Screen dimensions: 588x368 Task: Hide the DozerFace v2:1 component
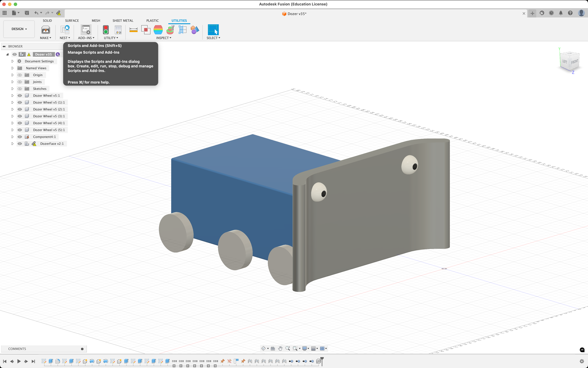[20, 144]
